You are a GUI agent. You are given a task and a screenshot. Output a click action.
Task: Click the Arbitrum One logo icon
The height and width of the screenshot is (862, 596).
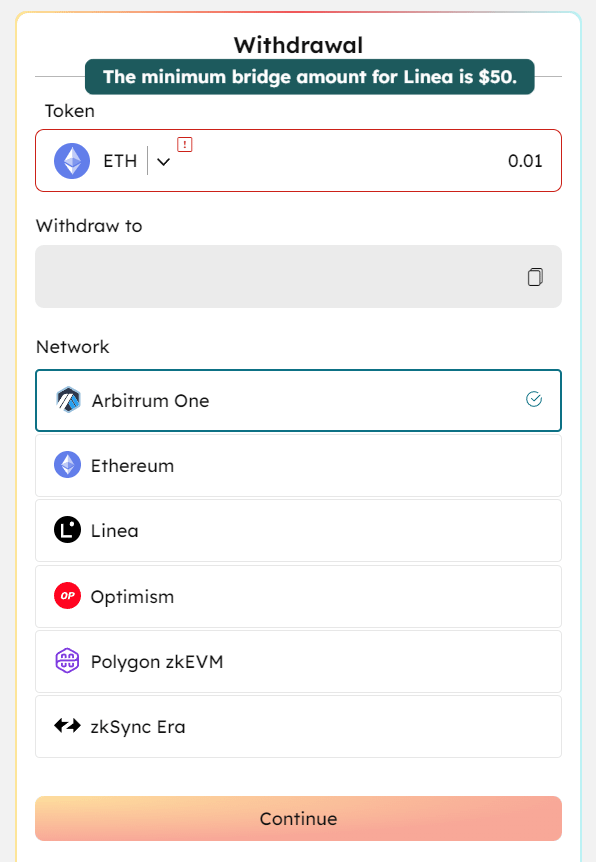pyautogui.click(x=68, y=400)
